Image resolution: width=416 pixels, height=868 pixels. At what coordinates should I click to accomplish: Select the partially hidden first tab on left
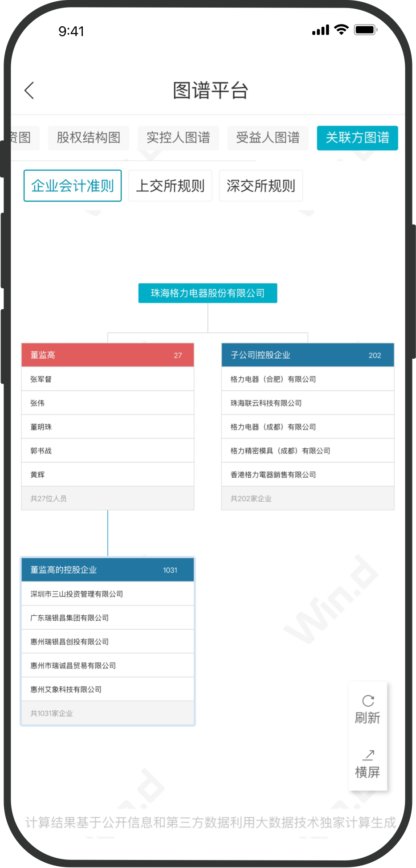tap(24, 138)
